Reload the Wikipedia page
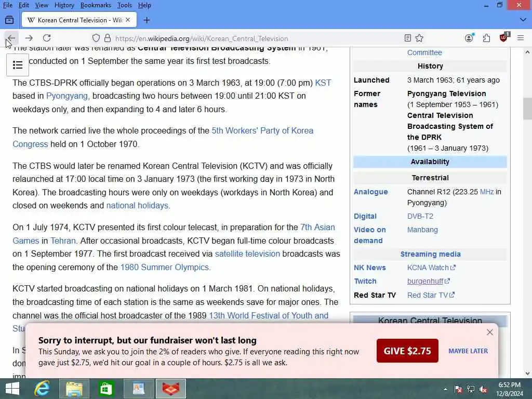 [47, 38]
